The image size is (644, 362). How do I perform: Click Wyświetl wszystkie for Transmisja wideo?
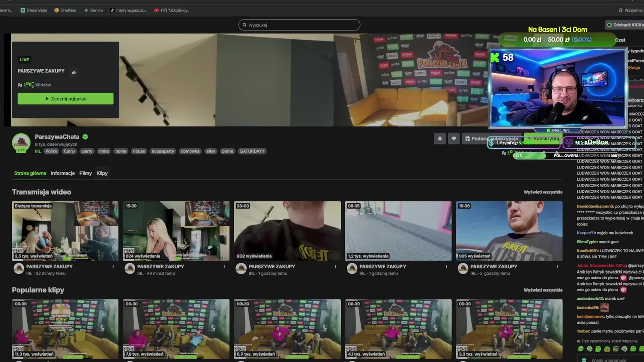[x=543, y=192]
